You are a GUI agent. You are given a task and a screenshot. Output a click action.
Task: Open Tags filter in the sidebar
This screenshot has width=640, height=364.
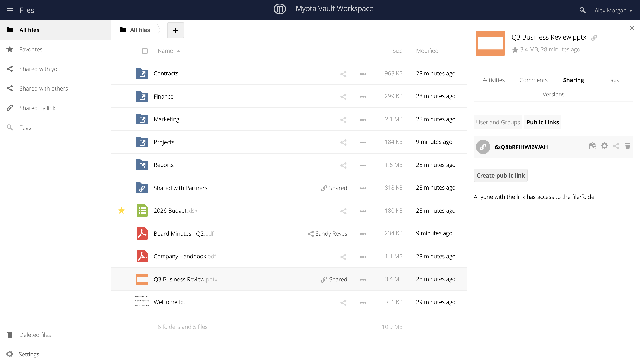pos(55,127)
